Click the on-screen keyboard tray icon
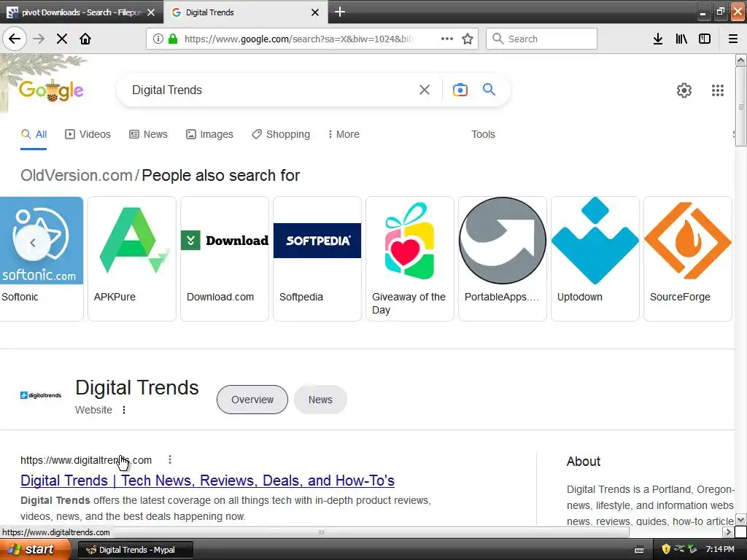This screenshot has height=560, width=747. [x=639, y=550]
